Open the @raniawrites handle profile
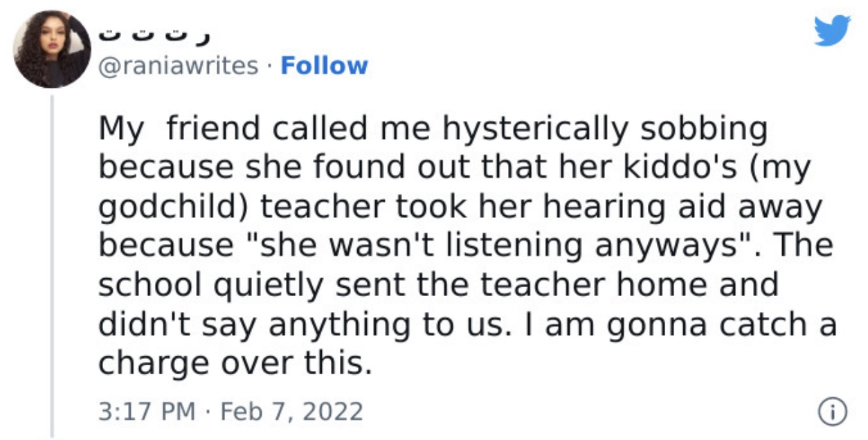Viewport: 868px width, 440px height. 179,66
